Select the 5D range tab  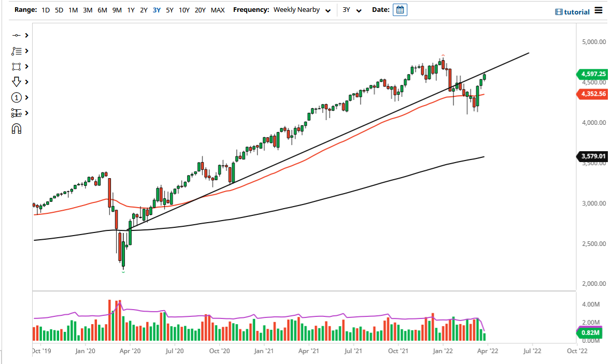coord(59,9)
